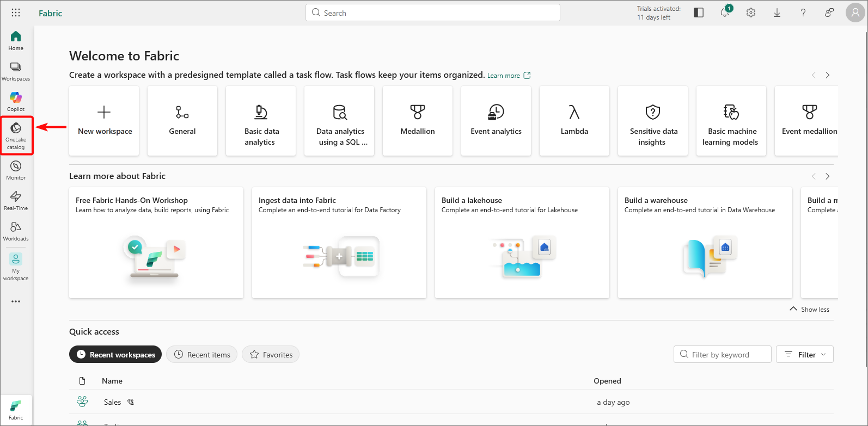Choose Data analytics using a SQL template
868x426 pixels.
(x=339, y=121)
